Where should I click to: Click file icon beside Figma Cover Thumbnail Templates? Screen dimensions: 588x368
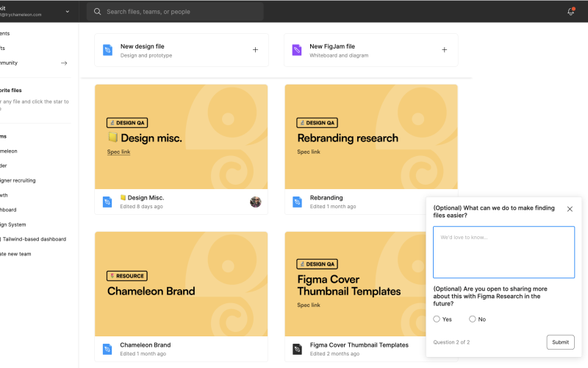298,349
